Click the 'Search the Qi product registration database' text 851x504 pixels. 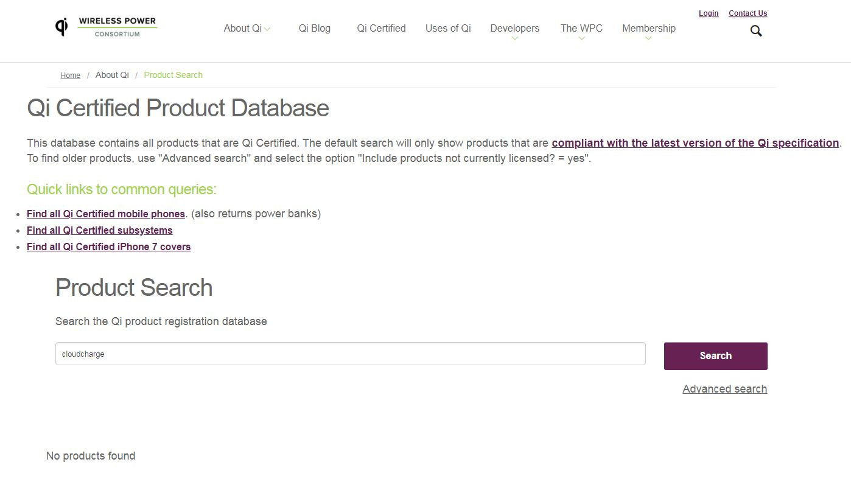click(x=161, y=321)
